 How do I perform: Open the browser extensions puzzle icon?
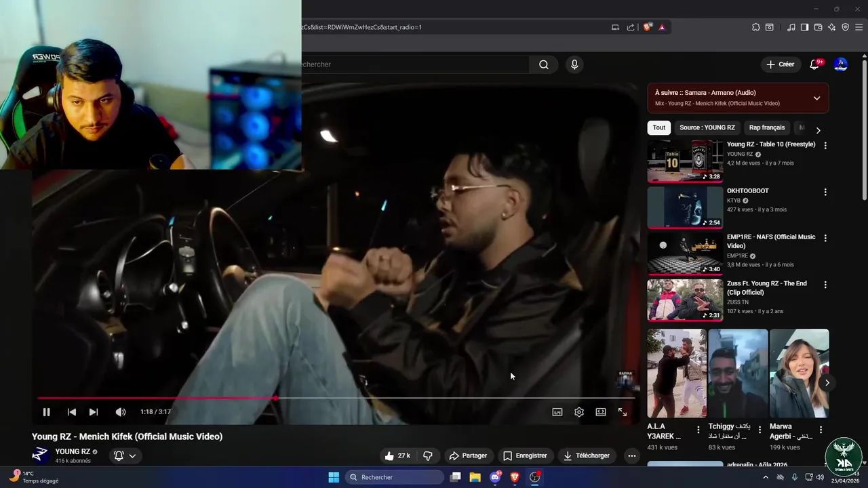coord(756,27)
